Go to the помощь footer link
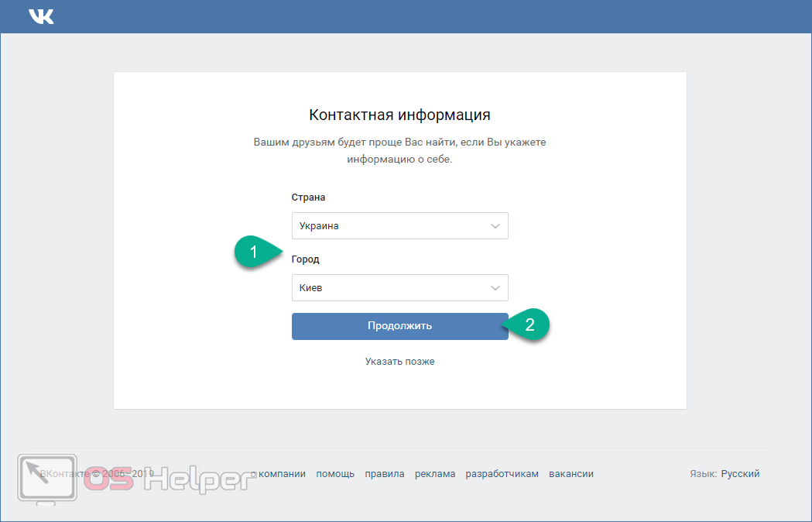The image size is (812, 522). [335, 474]
